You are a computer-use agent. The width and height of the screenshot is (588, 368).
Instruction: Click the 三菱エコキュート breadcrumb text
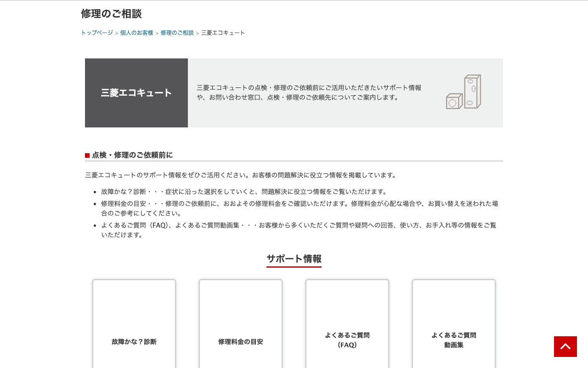(x=223, y=33)
